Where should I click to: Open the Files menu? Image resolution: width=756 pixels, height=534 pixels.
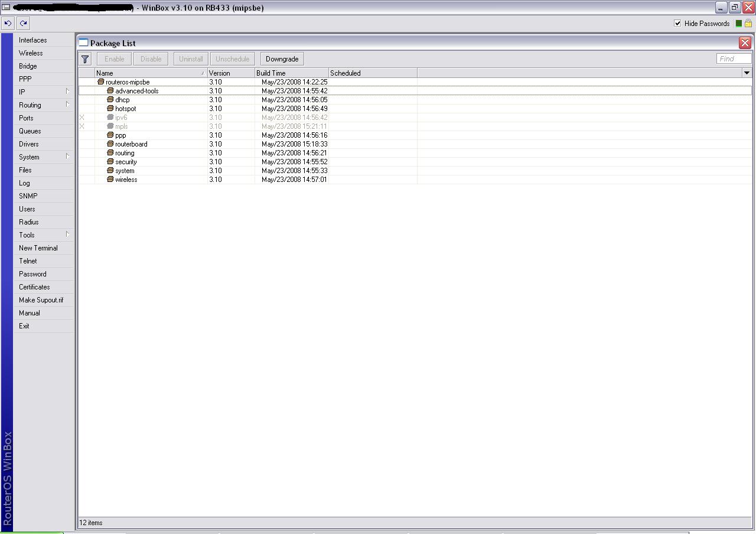coord(44,170)
